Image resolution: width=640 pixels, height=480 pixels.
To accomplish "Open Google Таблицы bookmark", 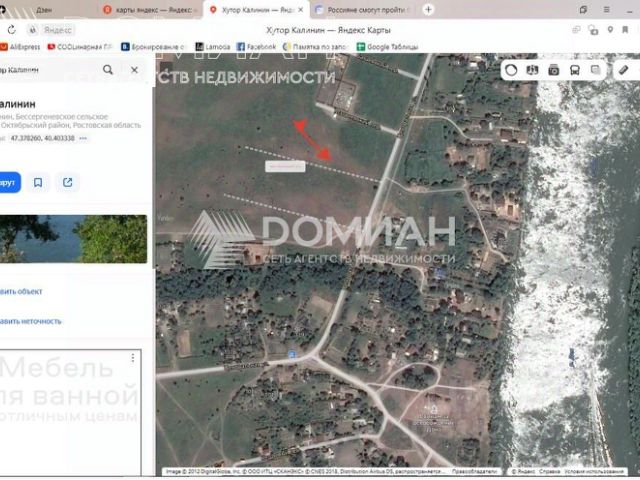I will 388,47.
